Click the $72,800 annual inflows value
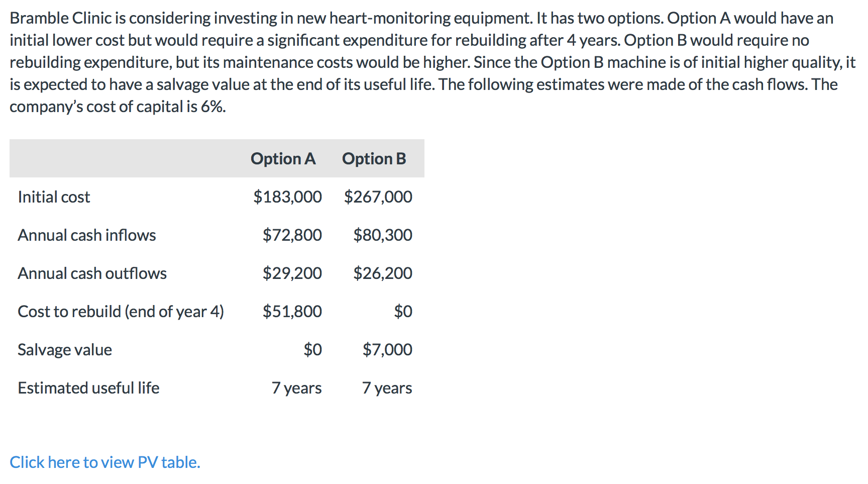Screen dimensions: 868x484 pyautogui.click(x=292, y=235)
